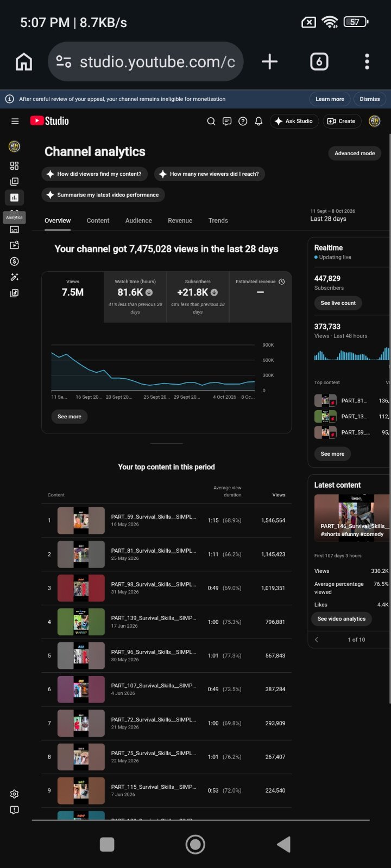The height and width of the screenshot is (868, 391).
Task: Switch to the Audience tab
Action: coord(138,221)
